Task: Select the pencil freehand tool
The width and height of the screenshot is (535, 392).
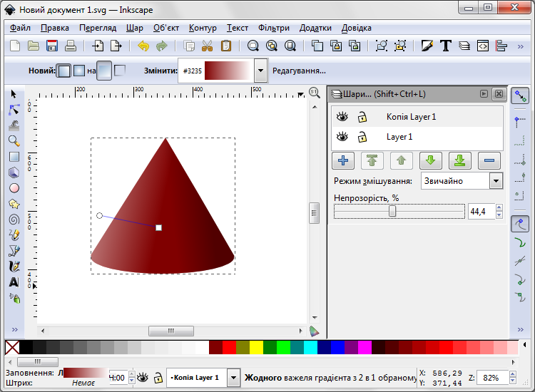Action: tap(14, 235)
